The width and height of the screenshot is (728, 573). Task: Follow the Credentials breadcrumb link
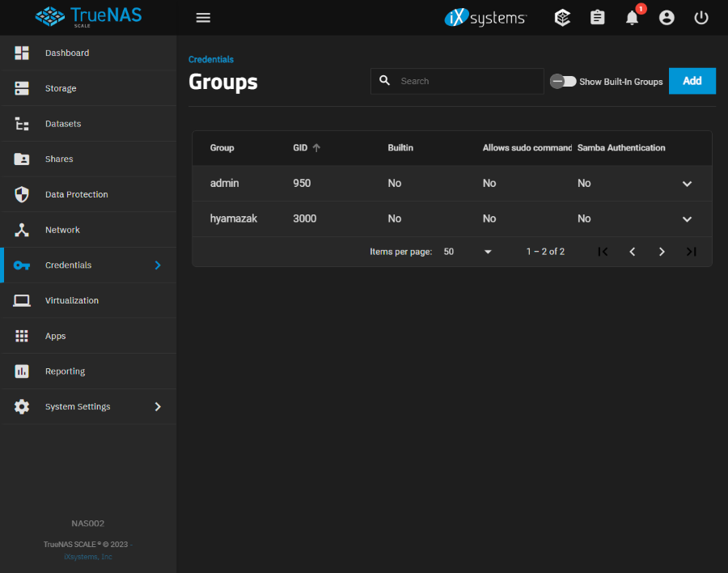pos(211,59)
